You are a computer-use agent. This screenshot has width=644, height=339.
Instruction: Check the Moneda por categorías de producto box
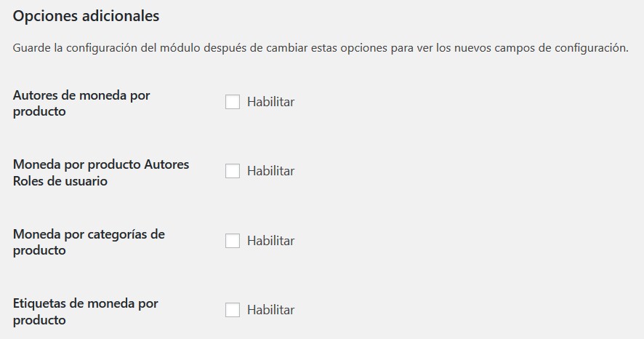[x=233, y=241]
